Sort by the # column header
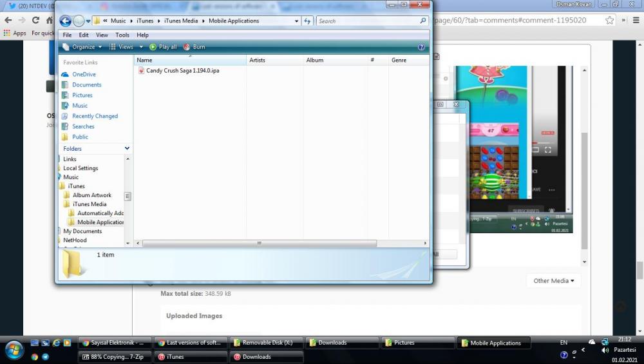The image size is (644, 364). 378,60
